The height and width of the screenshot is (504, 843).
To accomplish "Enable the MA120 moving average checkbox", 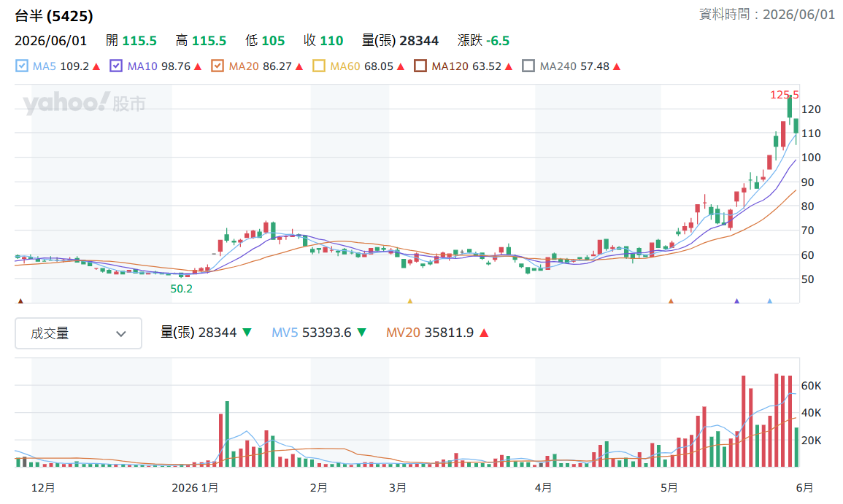I will pos(420,66).
